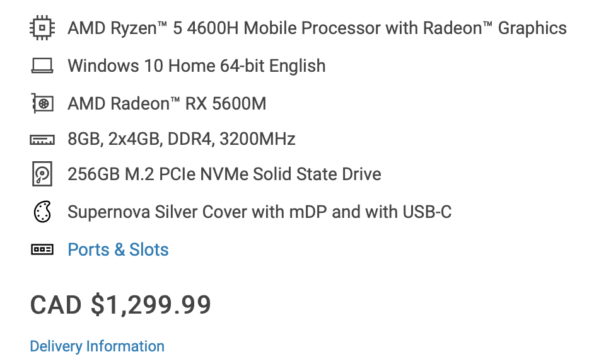This screenshot has height=364, width=594.
Task: Click the laptop operating system icon
Action: 42,65
